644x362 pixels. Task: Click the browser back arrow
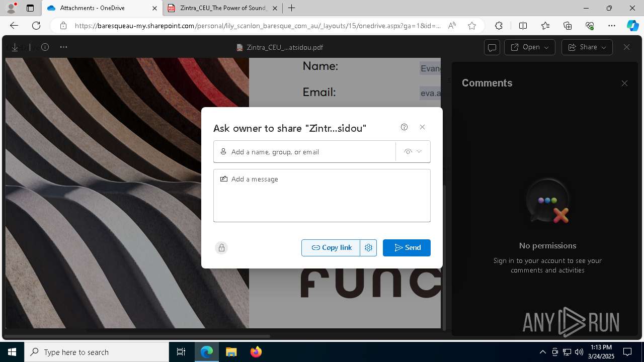tap(14, 26)
